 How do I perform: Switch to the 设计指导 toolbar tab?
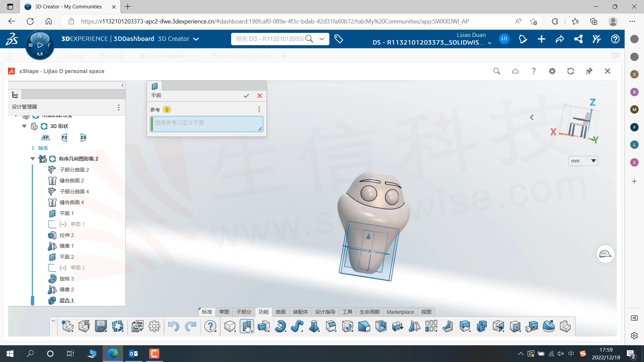pyautogui.click(x=325, y=312)
